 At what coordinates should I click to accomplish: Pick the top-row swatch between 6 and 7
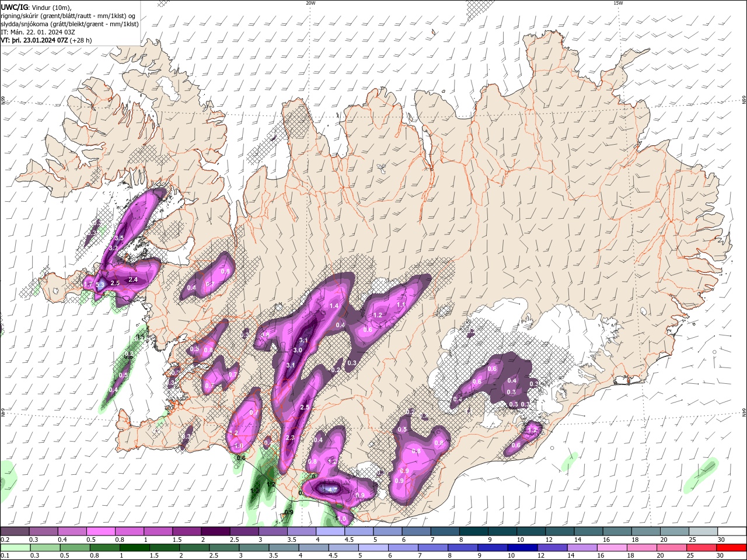tap(416, 531)
